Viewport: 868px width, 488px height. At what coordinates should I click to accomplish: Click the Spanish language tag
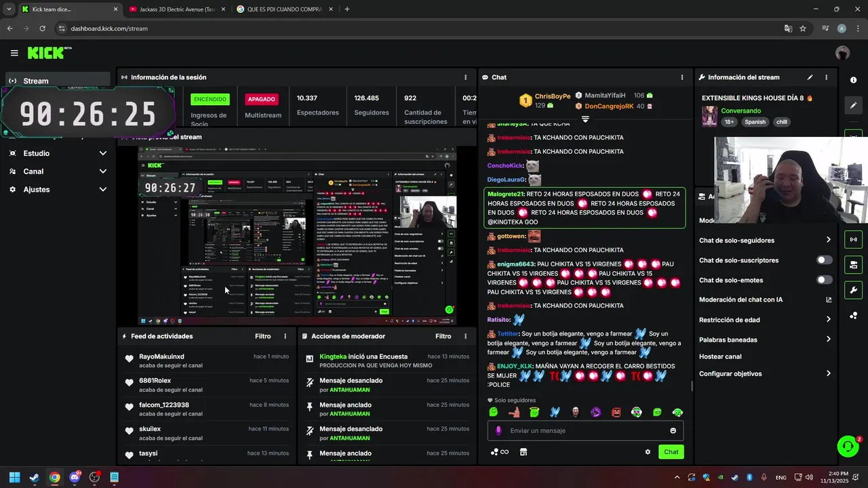point(755,122)
